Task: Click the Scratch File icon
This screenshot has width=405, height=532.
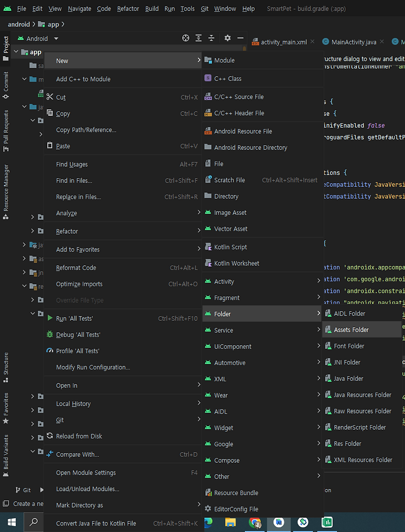Action: pos(208,180)
